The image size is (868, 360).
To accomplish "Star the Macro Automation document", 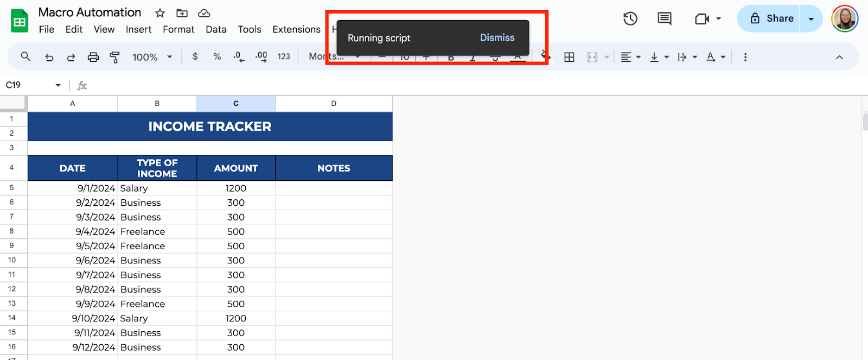I will pos(160,13).
